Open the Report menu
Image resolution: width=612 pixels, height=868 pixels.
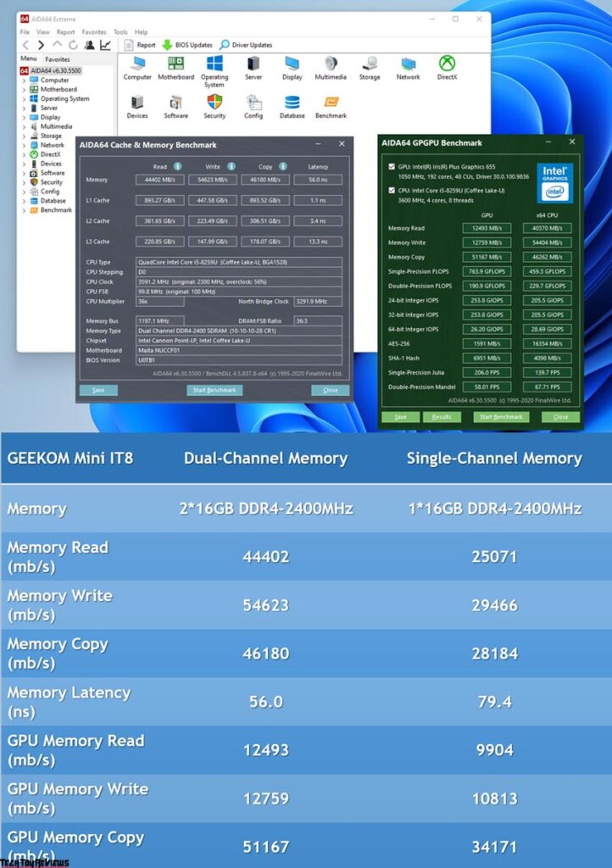click(65, 32)
